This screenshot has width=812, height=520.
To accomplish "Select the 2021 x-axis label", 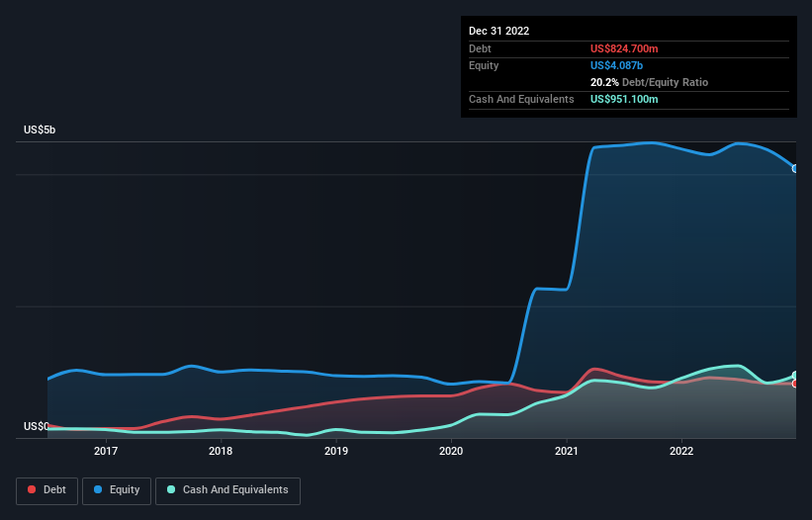I will 567,451.
